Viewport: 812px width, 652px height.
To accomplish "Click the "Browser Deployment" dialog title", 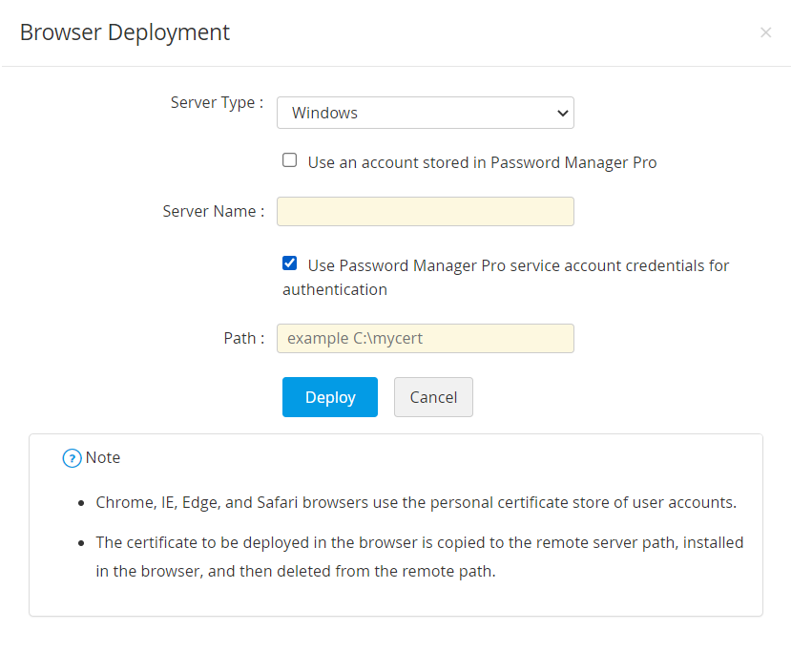I will tap(125, 32).
